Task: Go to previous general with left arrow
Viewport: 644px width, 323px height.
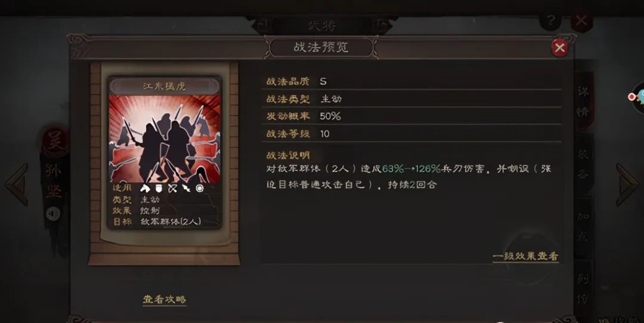Action: point(17,184)
